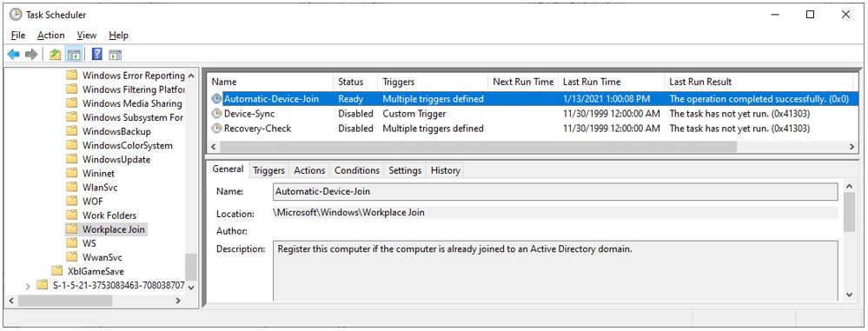
Task: Click the WwanSvc folder icon
Action: (x=72, y=257)
